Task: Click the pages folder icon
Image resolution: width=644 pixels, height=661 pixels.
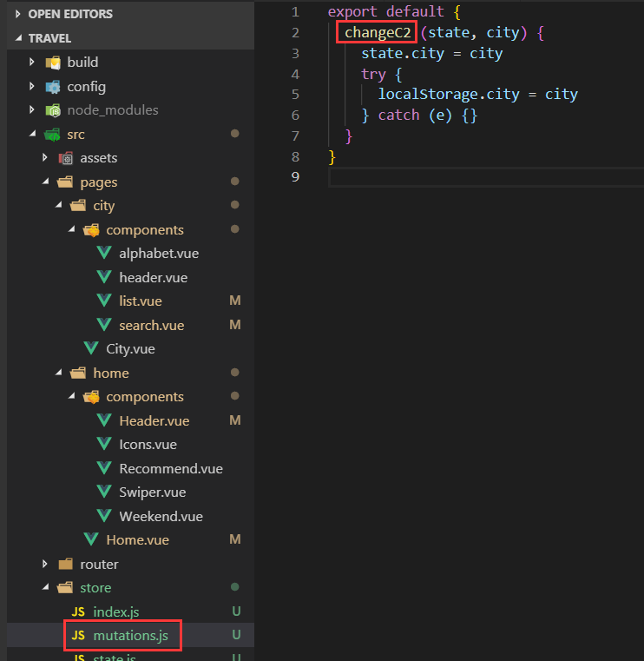Action: pos(65,182)
